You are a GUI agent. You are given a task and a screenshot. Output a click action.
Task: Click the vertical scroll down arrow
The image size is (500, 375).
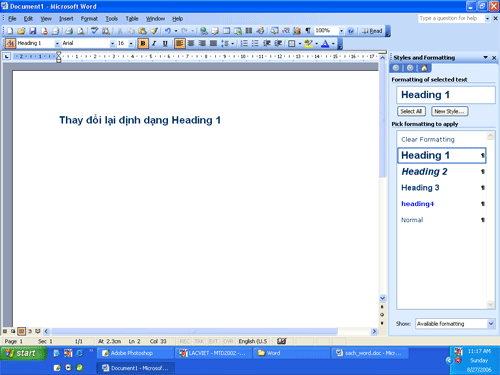[382, 298]
